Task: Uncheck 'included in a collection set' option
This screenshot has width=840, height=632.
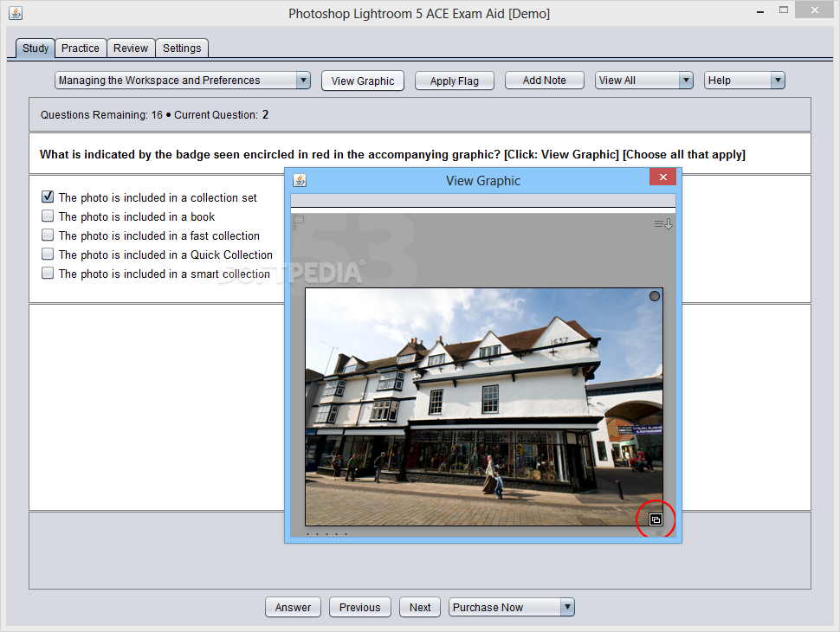Action: 48,197
